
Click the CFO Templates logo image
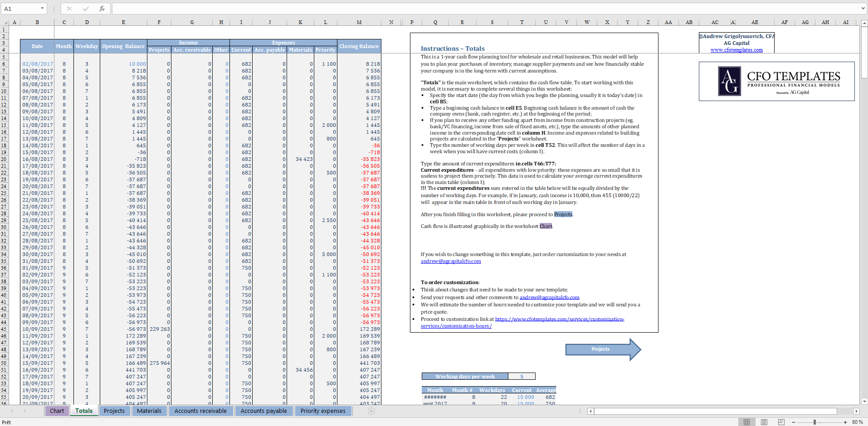pyautogui.click(x=776, y=81)
